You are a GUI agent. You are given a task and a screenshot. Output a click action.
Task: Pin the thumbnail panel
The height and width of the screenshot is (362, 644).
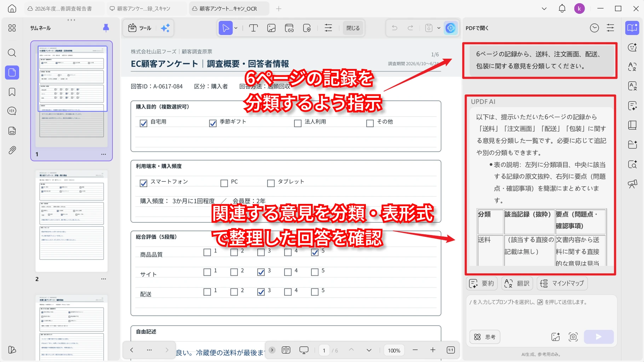click(x=106, y=28)
